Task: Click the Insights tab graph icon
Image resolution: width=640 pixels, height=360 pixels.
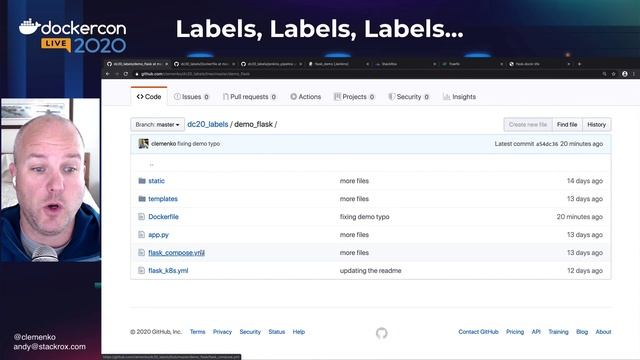Action: point(447,97)
